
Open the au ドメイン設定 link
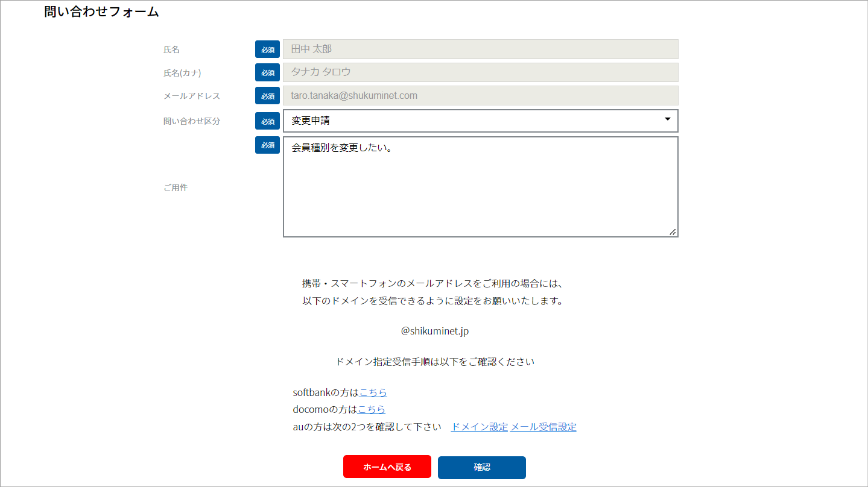tap(480, 427)
